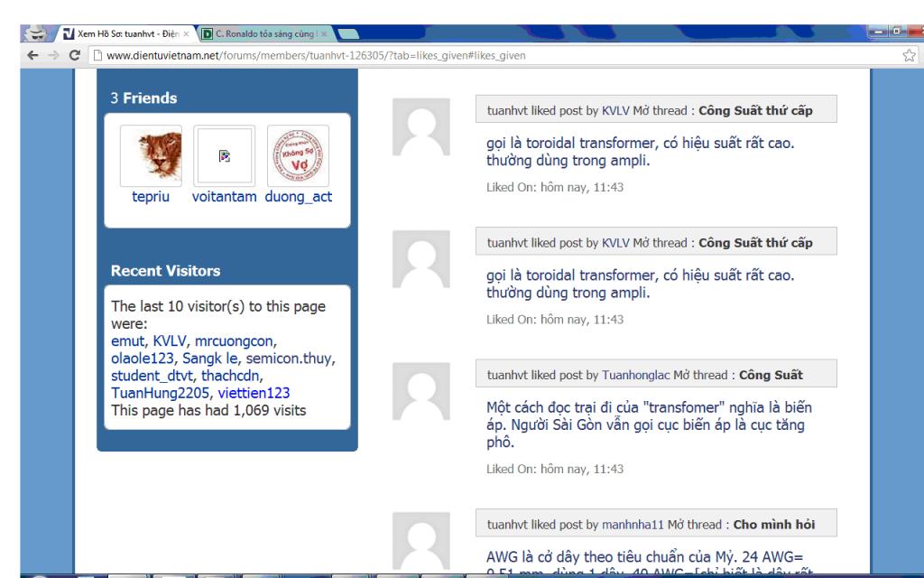924x578 pixels.
Task: Switch to 'Xem Hồ Sơ: tuanhvt' tab
Action: coord(125,34)
